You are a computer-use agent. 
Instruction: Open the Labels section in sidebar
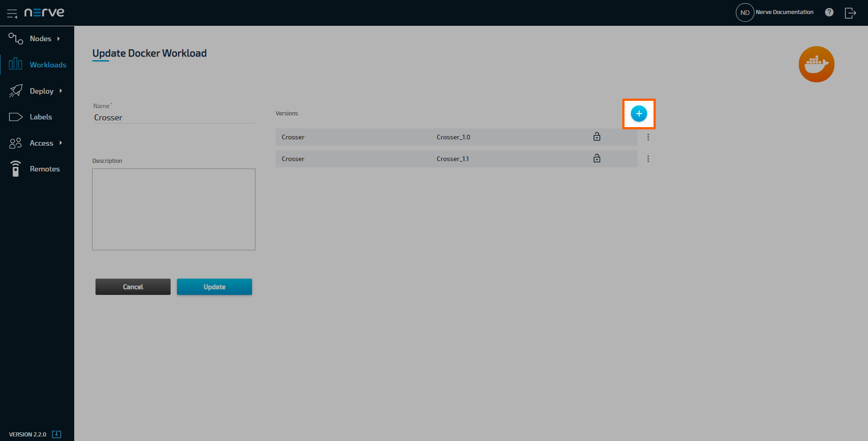click(x=40, y=117)
